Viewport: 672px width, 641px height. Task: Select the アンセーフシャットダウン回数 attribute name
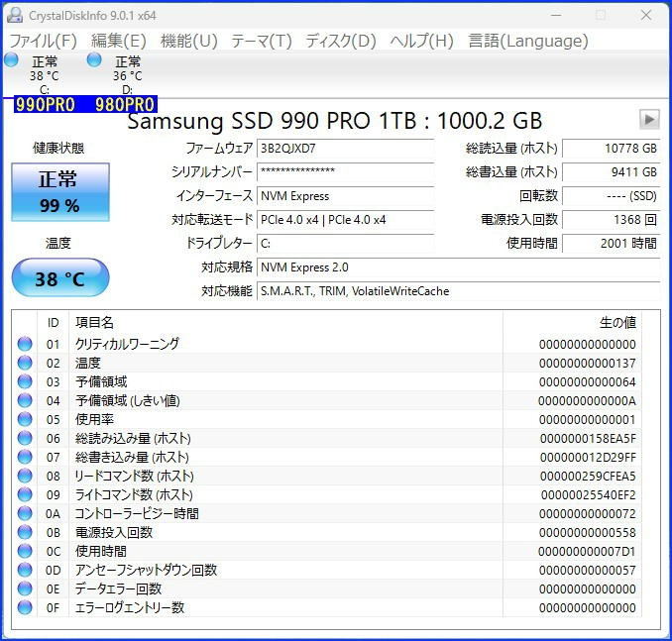pos(146,570)
